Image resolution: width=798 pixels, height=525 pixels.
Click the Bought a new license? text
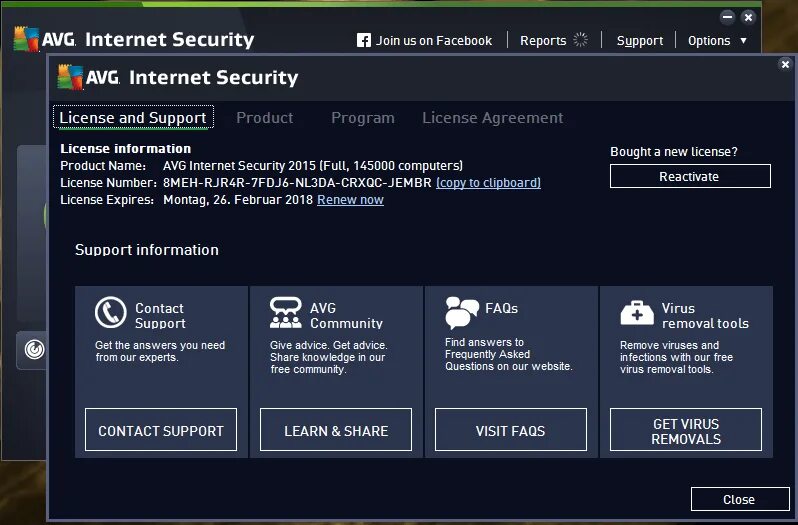(674, 152)
